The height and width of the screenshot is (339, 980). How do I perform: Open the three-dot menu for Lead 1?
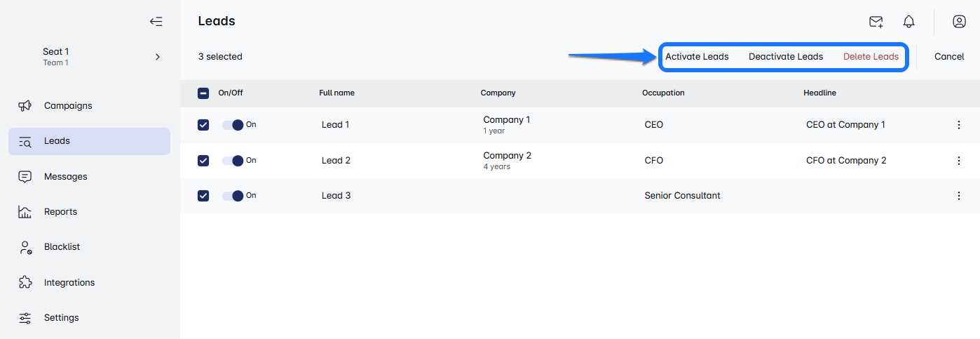click(x=958, y=125)
